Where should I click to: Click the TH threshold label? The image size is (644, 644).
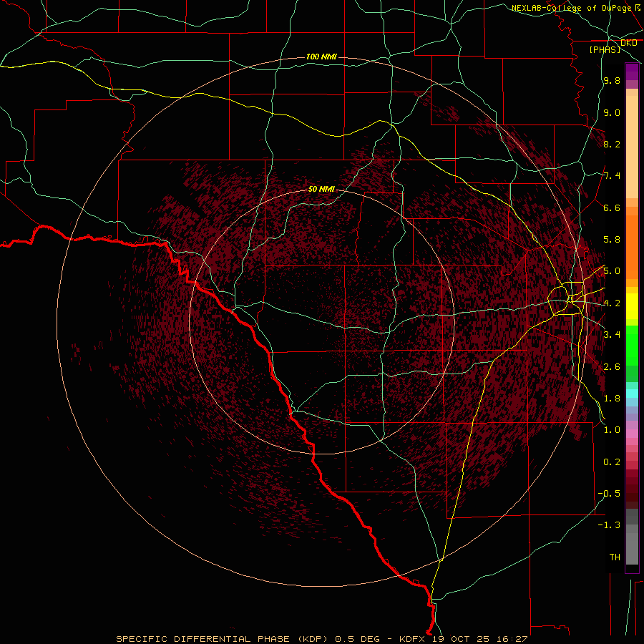click(615, 557)
